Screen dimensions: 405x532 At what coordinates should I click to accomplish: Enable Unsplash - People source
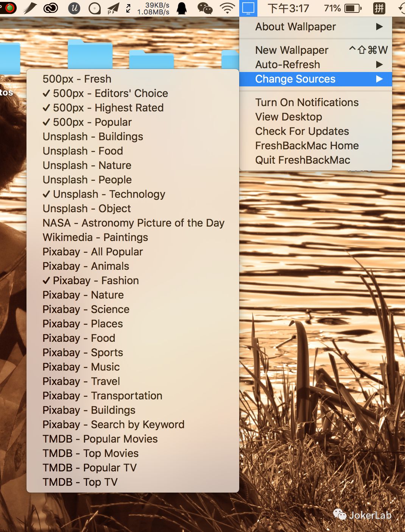pyautogui.click(x=133, y=180)
